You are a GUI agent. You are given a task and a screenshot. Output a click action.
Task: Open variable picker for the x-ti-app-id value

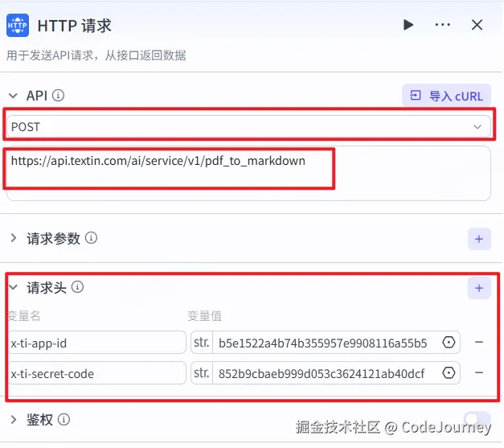(449, 342)
